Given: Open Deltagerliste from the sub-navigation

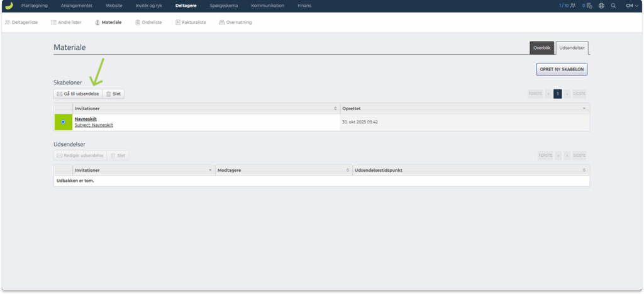Looking at the screenshot, I should pyautogui.click(x=21, y=23).
